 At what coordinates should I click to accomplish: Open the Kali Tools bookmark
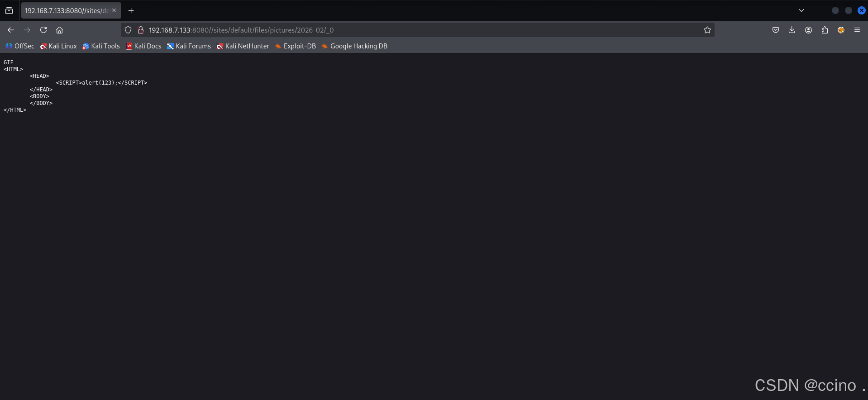point(101,46)
